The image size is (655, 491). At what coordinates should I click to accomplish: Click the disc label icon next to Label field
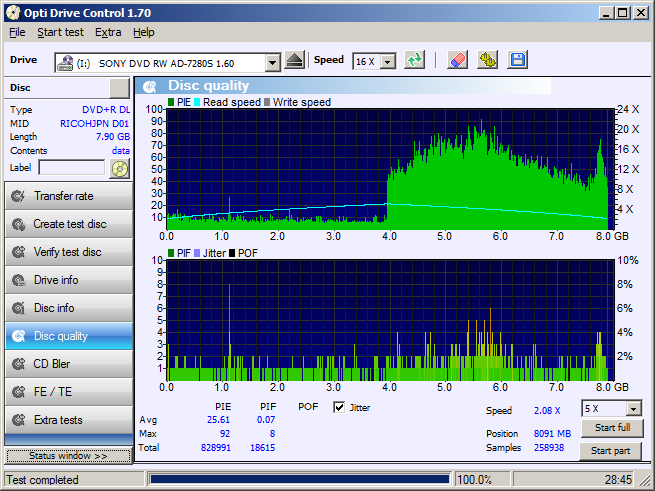[x=119, y=168]
